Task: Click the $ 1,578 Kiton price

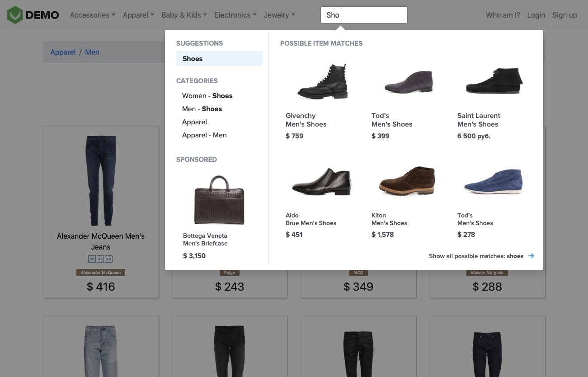Action: pos(382,235)
